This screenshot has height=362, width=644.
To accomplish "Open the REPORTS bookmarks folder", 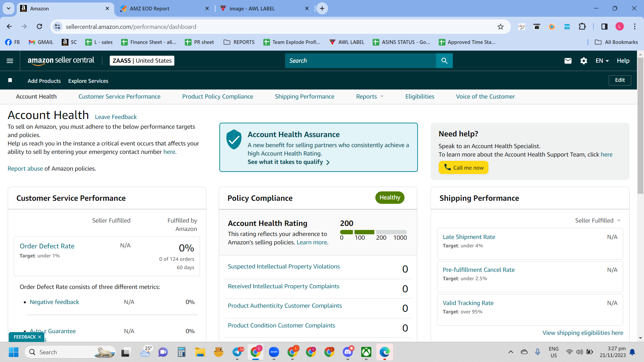I will (x=239, y=42).
